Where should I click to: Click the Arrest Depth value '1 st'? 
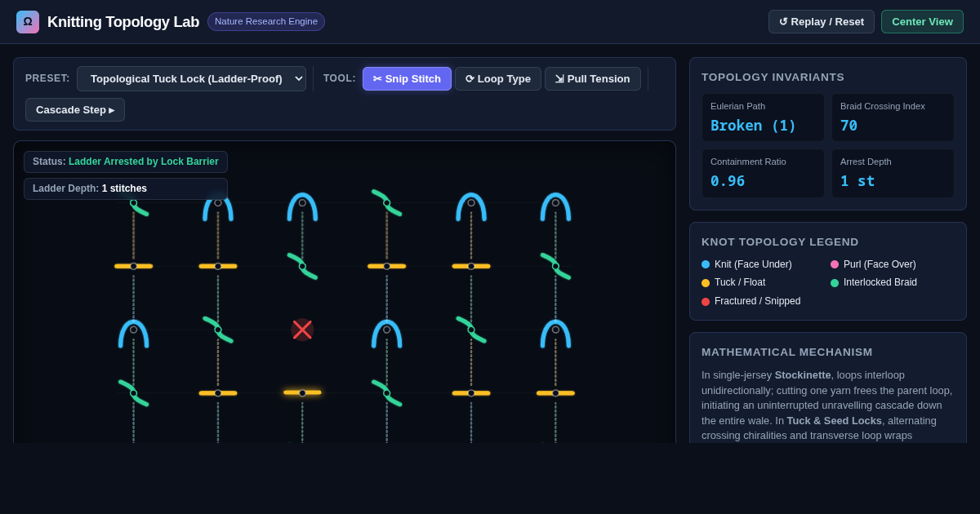857,181
